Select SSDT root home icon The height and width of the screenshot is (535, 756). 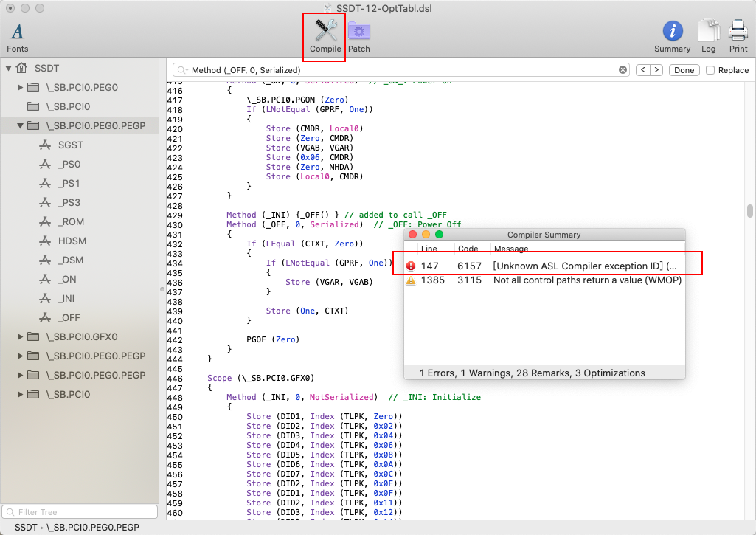point(21,68)
